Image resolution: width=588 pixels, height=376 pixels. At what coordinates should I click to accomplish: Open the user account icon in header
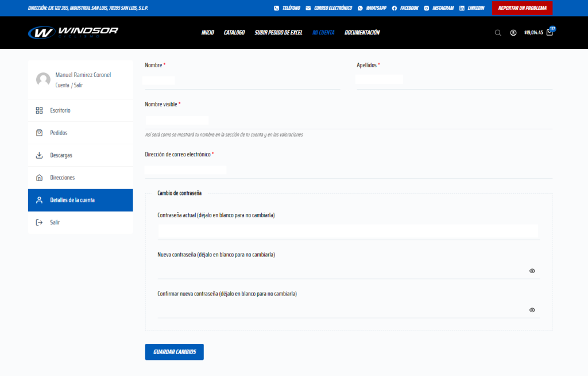[x=513, y=33]
